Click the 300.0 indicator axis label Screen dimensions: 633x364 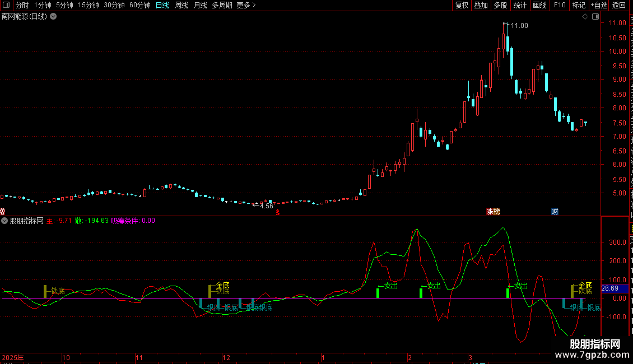pos(618,242)
